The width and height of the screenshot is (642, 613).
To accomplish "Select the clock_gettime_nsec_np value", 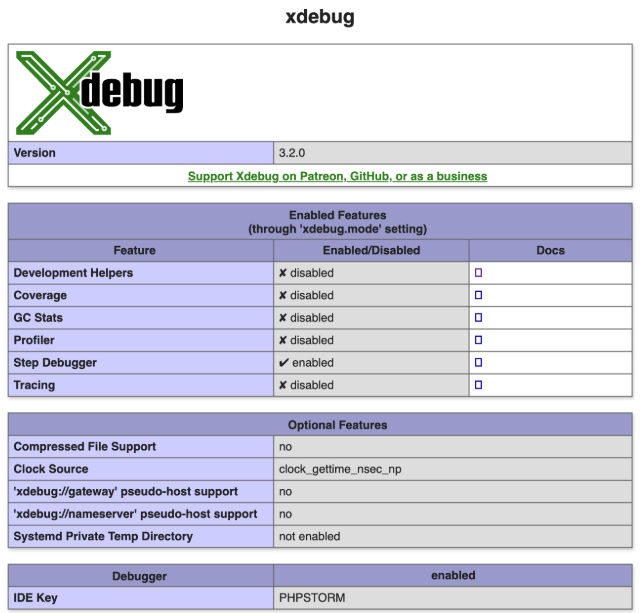I will point(340,469).
